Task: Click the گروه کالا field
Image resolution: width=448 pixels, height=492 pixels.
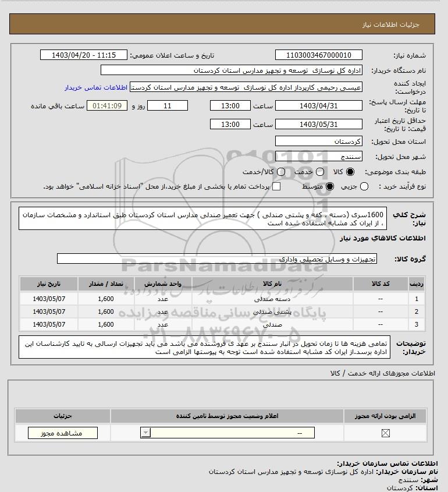Action: 217,259
